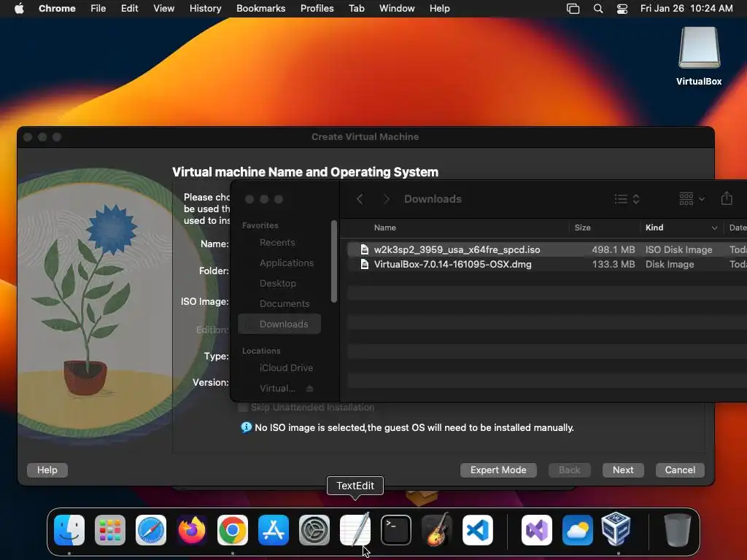Open Terminal from the Dock

coord(396,530)
